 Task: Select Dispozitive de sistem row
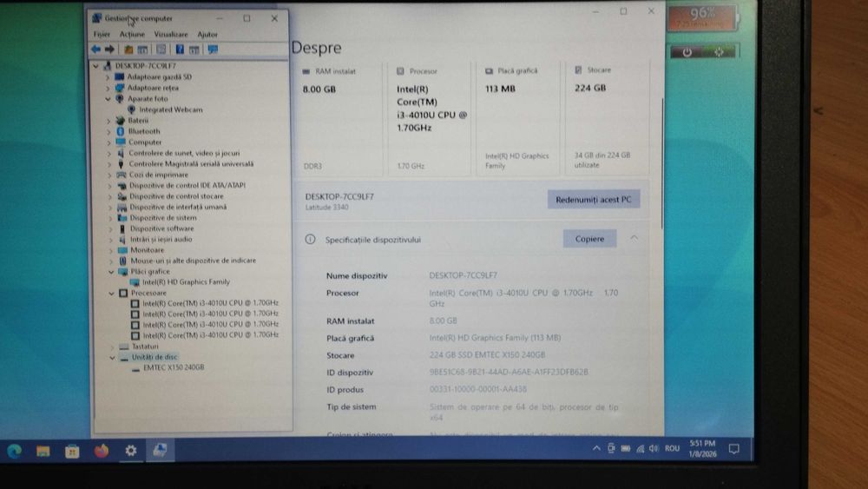163,218
